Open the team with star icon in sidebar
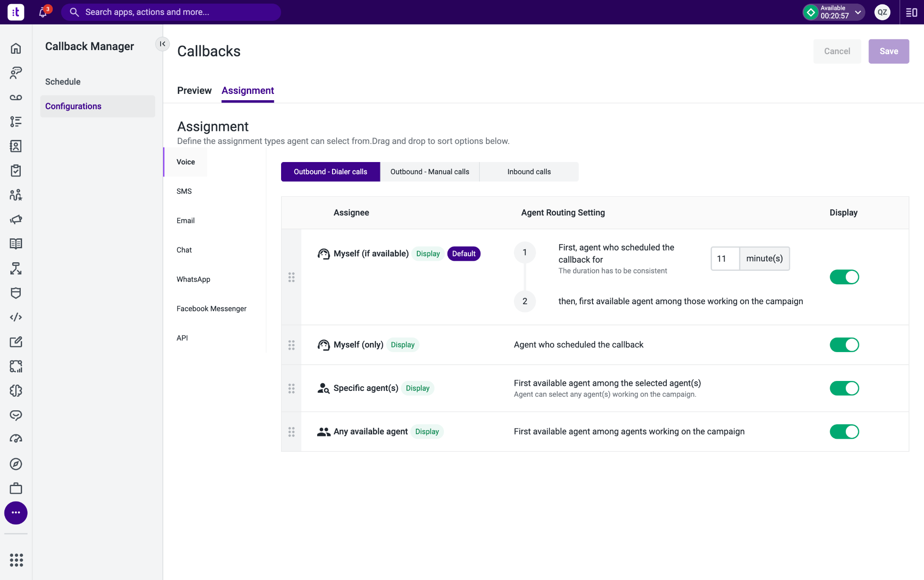Viewport: 924px width, 580px height. tap(16, 195)
